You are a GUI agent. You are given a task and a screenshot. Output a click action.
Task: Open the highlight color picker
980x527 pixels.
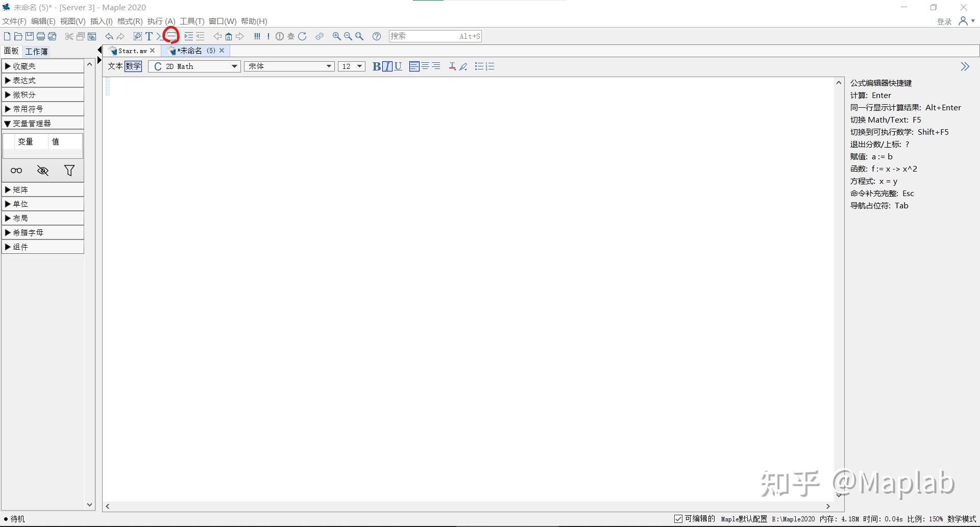[463, 66]
